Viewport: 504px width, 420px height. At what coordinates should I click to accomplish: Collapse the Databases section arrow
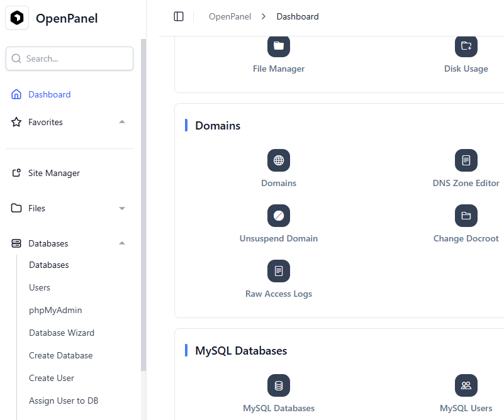122,243
